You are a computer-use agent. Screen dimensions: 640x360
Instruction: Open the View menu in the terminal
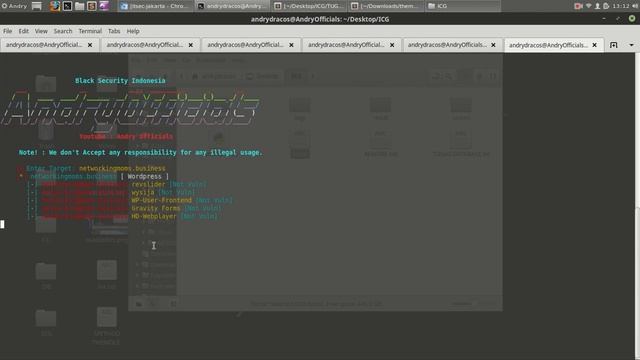point(41,31)
